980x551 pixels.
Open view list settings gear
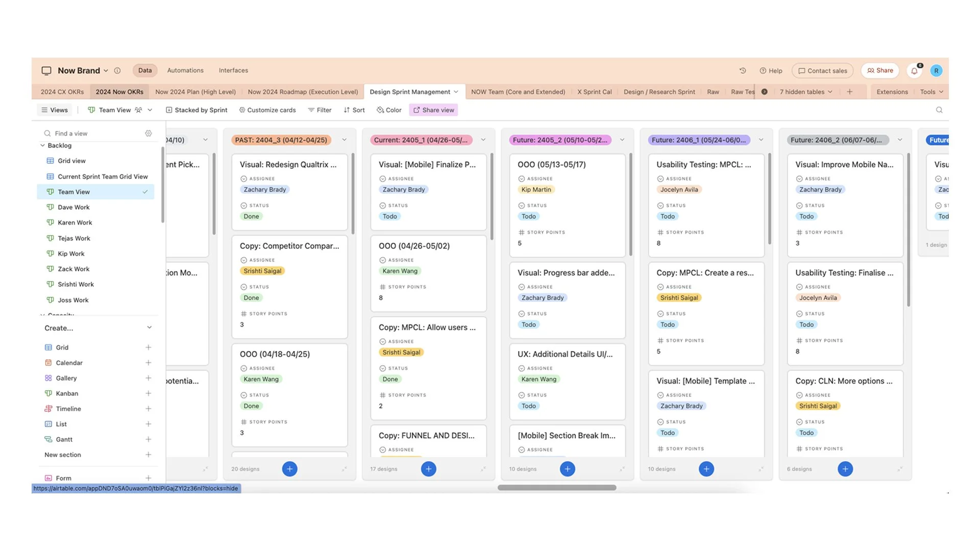pos(149,133)
